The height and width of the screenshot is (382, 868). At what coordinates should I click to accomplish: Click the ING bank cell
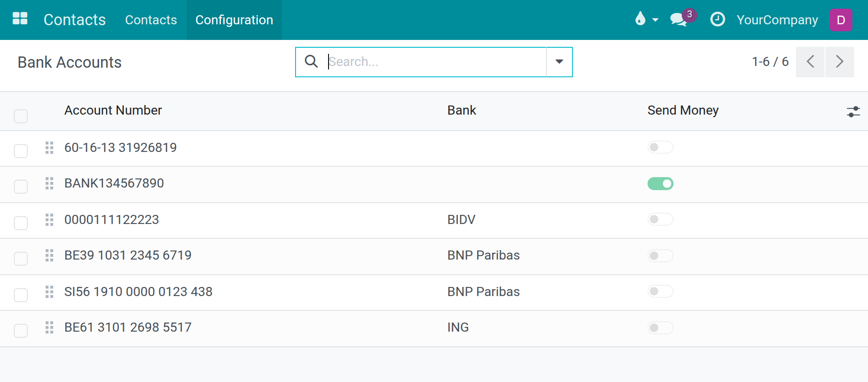coord(458,327)
